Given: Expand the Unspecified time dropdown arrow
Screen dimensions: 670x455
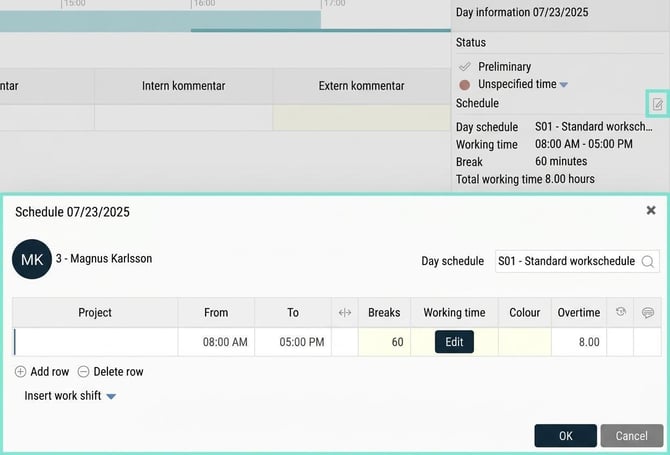Looking at the screenshot, I should [x=564, y=85].
